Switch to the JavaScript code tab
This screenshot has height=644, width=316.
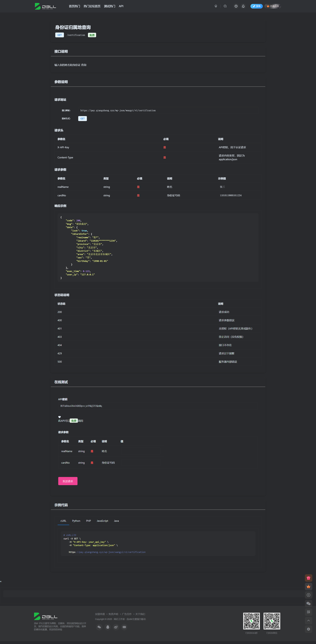(x=102, y=521)
